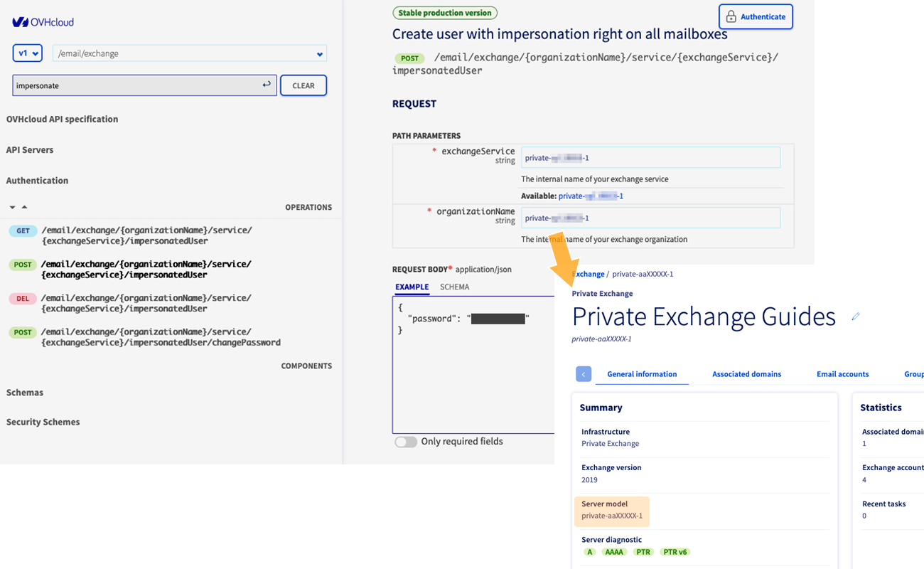Click the back chevron beside General information tab
The width and height of the screenshot is (924, 569).
(583, 373)
